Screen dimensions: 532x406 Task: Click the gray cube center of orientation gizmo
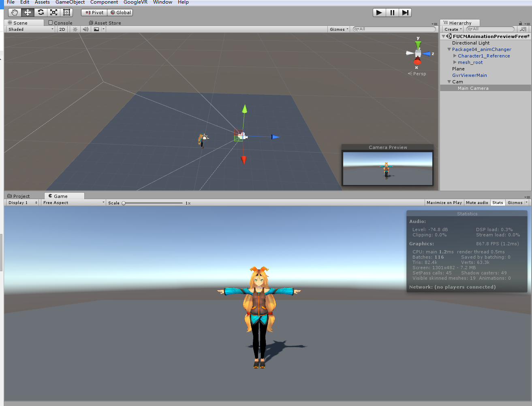[418, 53]
